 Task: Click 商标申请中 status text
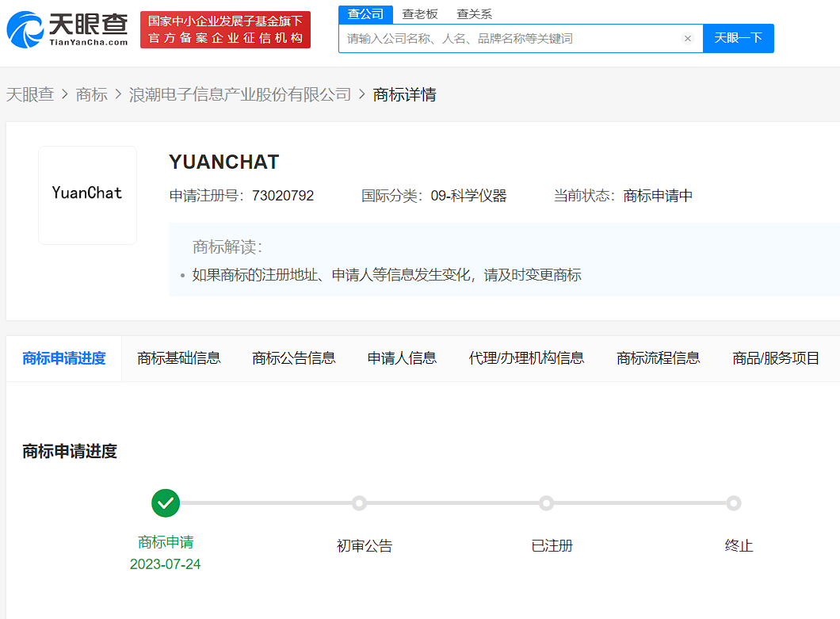[658, 196]
